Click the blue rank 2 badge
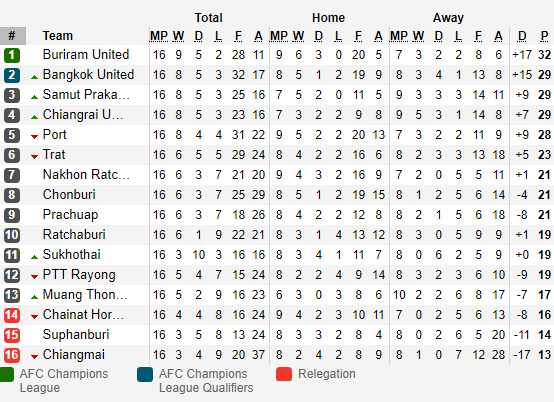Viewport: 554px width, 402px height. click(12, 75)
